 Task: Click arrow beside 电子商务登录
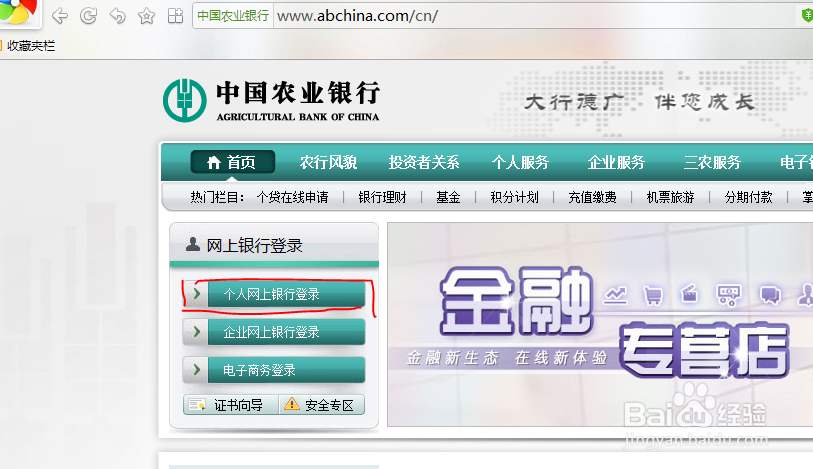pos(196,369)
